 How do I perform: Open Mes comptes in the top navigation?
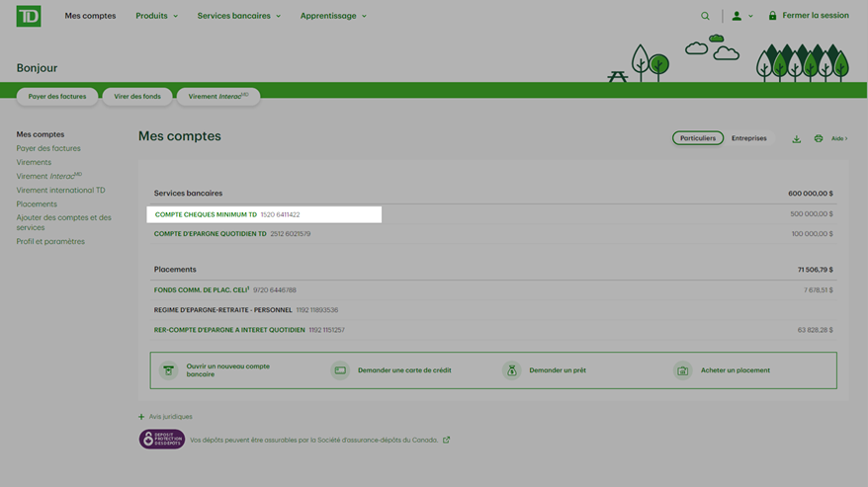90,16
